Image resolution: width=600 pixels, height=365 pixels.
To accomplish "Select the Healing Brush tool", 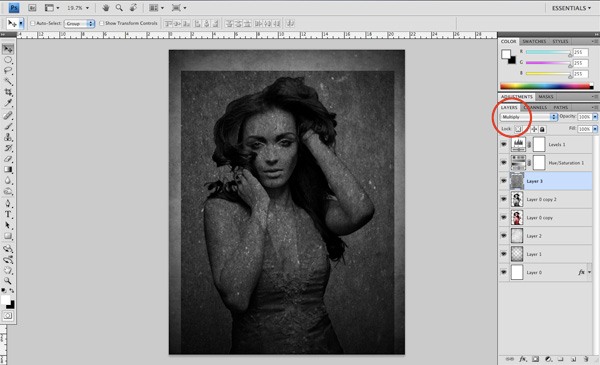I will [x=8, y=115].
